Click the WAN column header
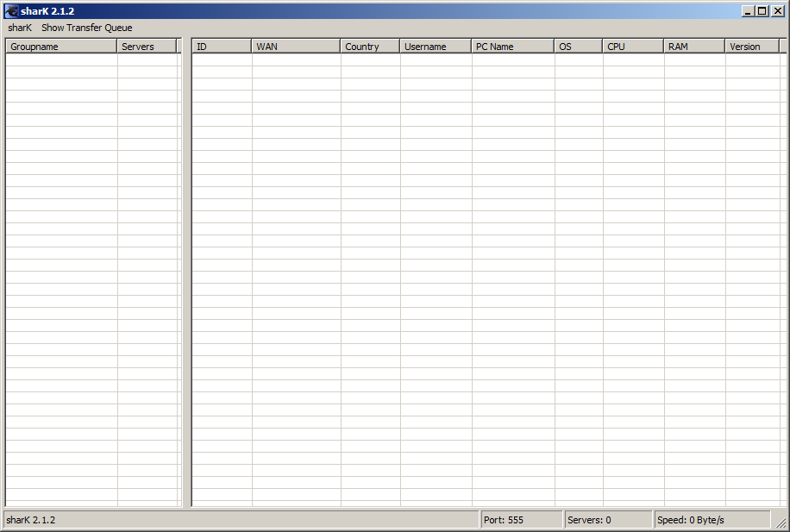The height and width of the screenshot is (532, 790). click(x=296, y=47)
